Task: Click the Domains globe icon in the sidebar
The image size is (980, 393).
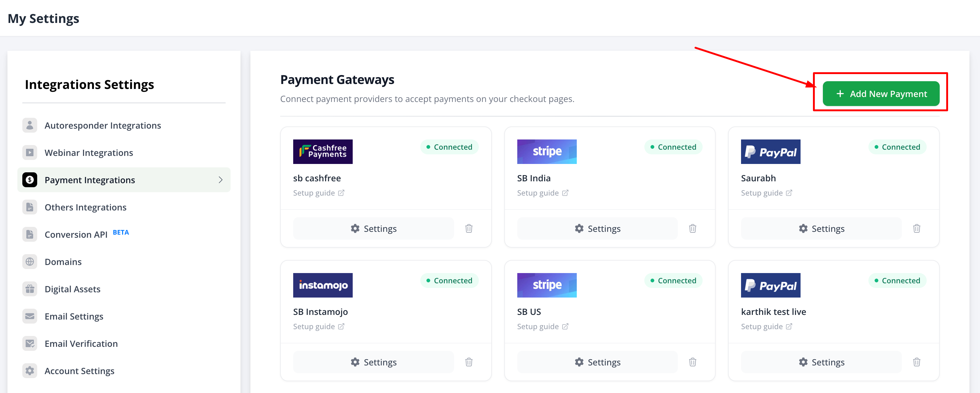Action: [x=30, y=262]
